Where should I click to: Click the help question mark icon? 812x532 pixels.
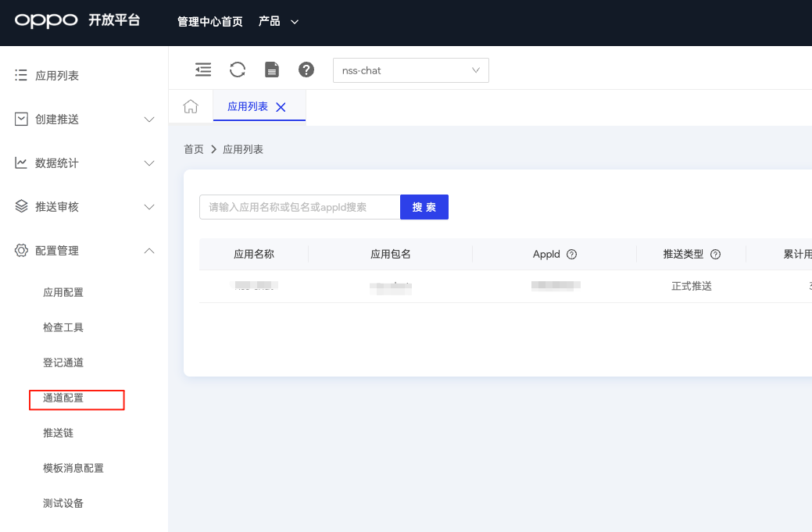pyautogui.click(x=306, y=70)
